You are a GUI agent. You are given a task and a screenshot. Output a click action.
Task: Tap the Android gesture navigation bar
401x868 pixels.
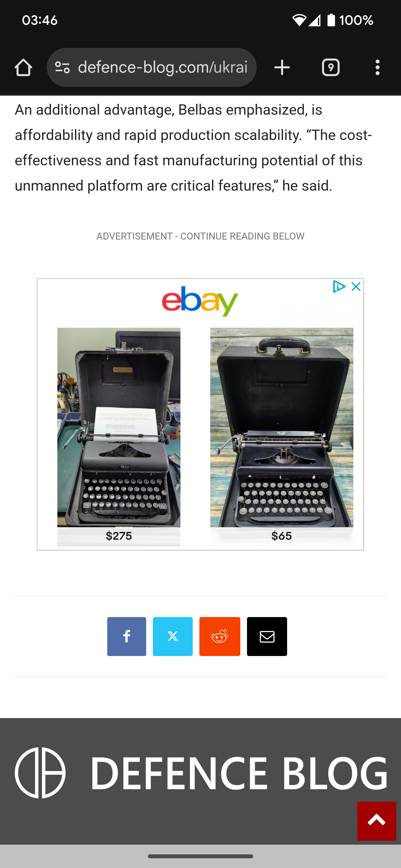click(x=200, y=856)
